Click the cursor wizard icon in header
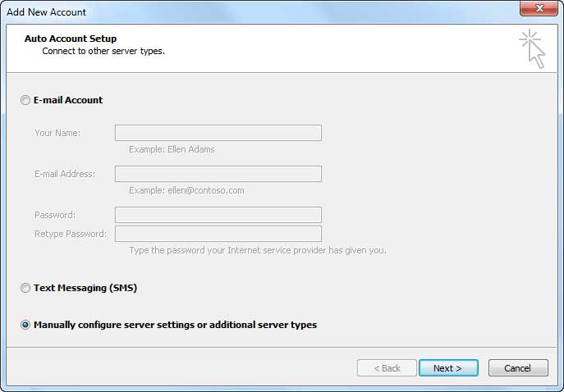564x392 pixels. 533,48
